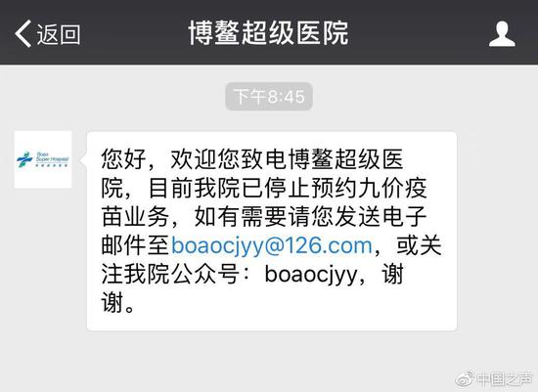Select the black boaocjyy account ID text
This screenshot has height=392, width=538.
point(311,275)
